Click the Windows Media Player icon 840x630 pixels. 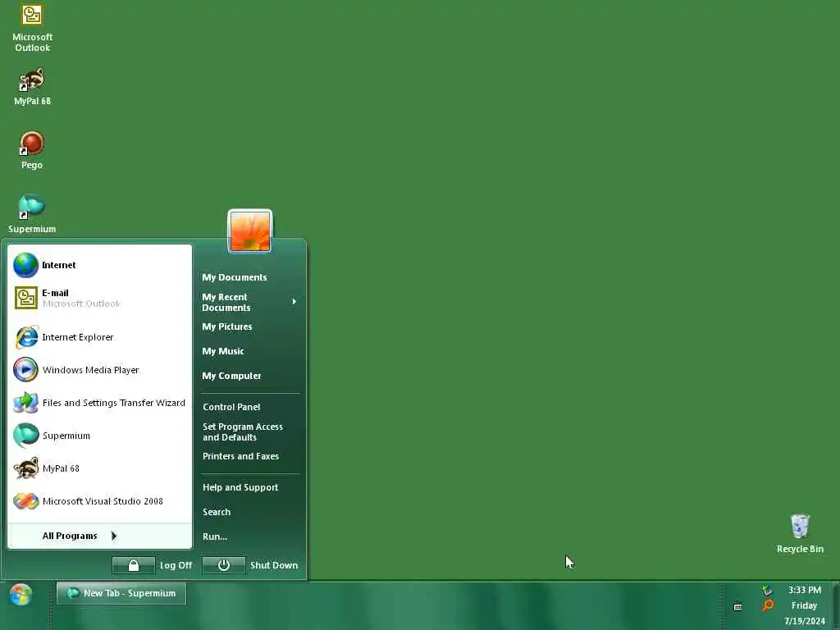(x=25, y=370)
